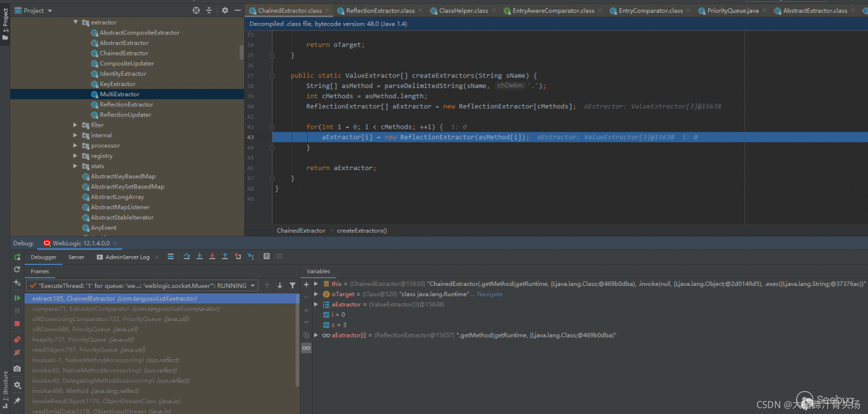This screenshot has width=868, height=414.
Task: Click the Step Over debugger icon
Action: click(186, 257)
